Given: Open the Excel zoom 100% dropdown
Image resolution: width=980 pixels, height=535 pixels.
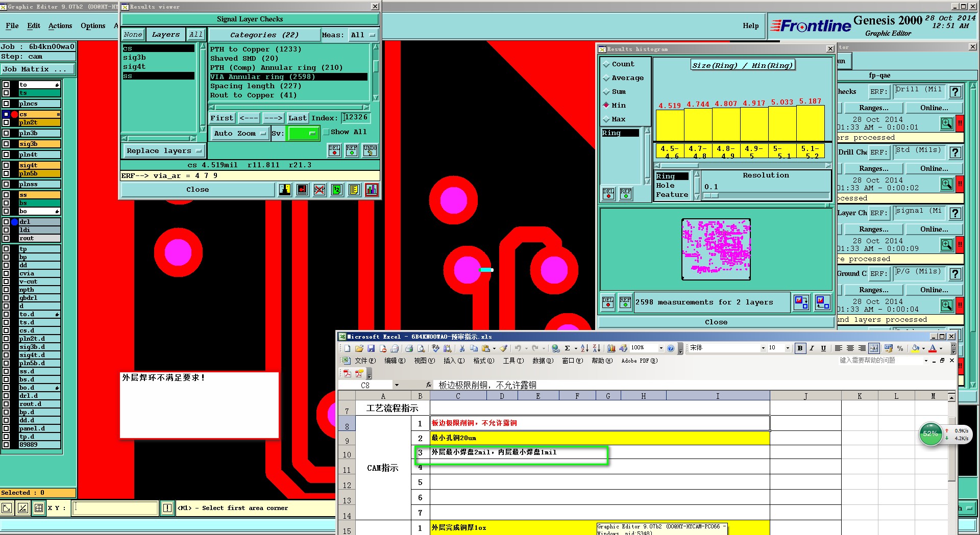Looking at the screenshot, I should click(661, 348).
